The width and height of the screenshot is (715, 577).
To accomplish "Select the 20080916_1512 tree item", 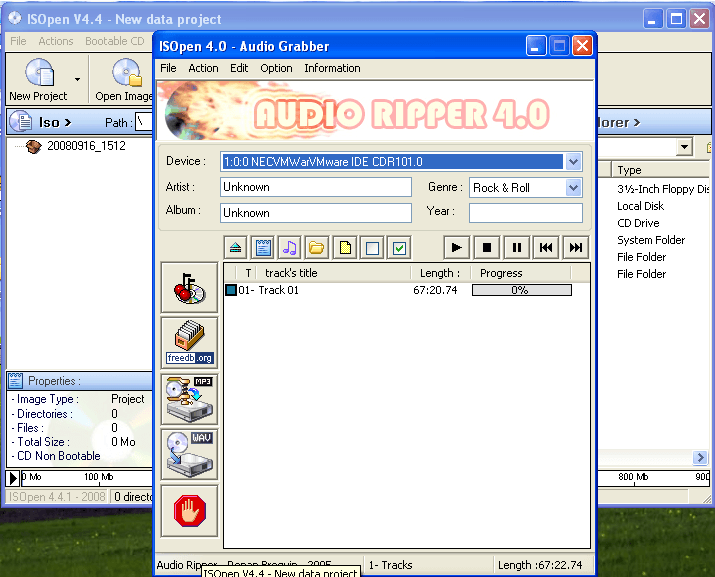I will pyautogui.click(x=86, y=146).
